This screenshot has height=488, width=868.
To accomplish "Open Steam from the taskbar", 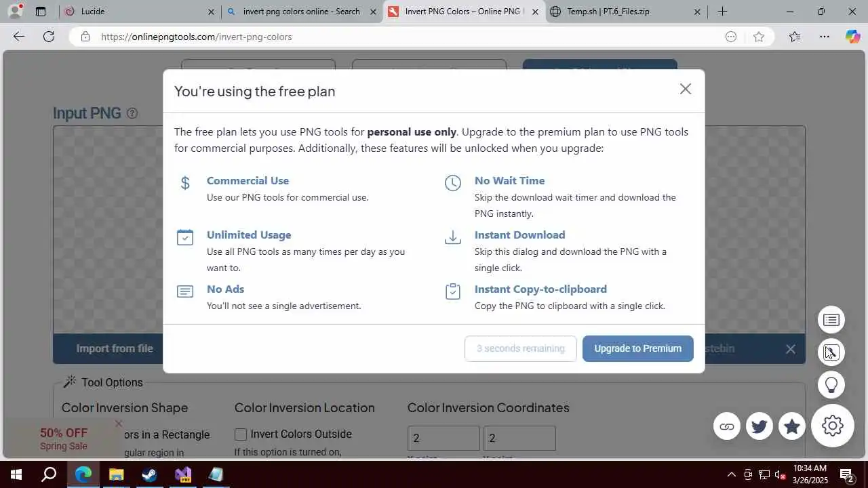I will [x=150, y=474].
